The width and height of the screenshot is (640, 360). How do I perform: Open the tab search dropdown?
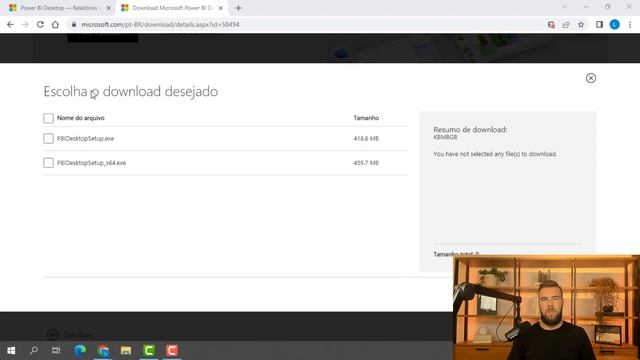tap(564, 7)
